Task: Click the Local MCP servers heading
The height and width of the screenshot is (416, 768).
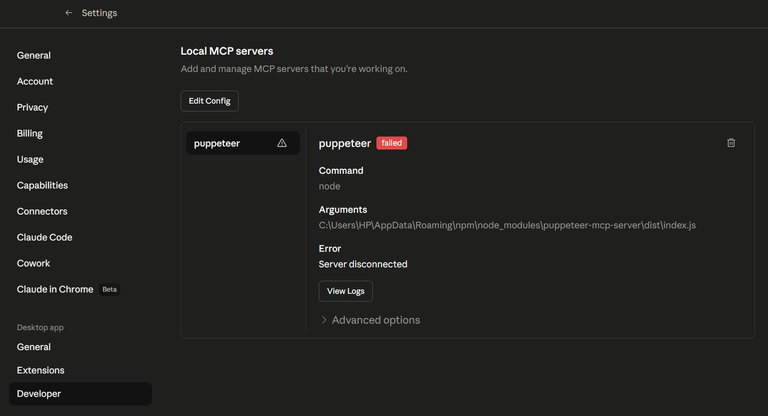Action: click(227, 51)
